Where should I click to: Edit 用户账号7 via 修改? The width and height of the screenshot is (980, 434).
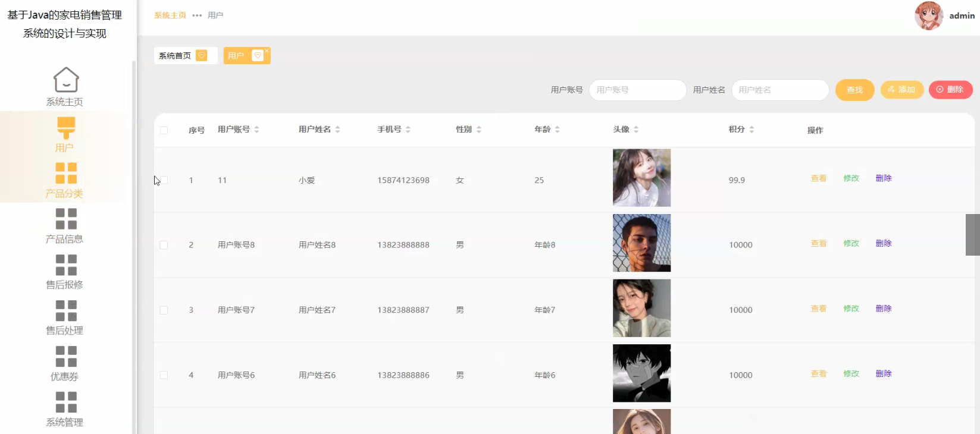pyautogui.click(x=851, y=309)
